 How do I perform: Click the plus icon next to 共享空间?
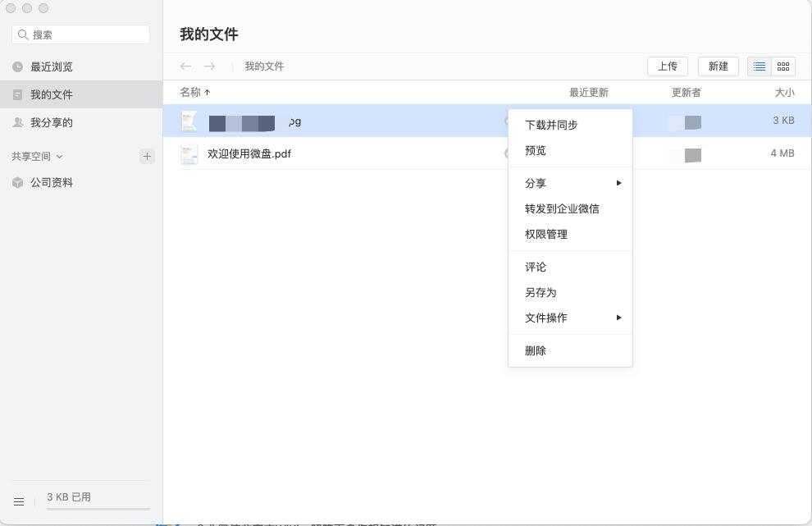click(147, 156)
